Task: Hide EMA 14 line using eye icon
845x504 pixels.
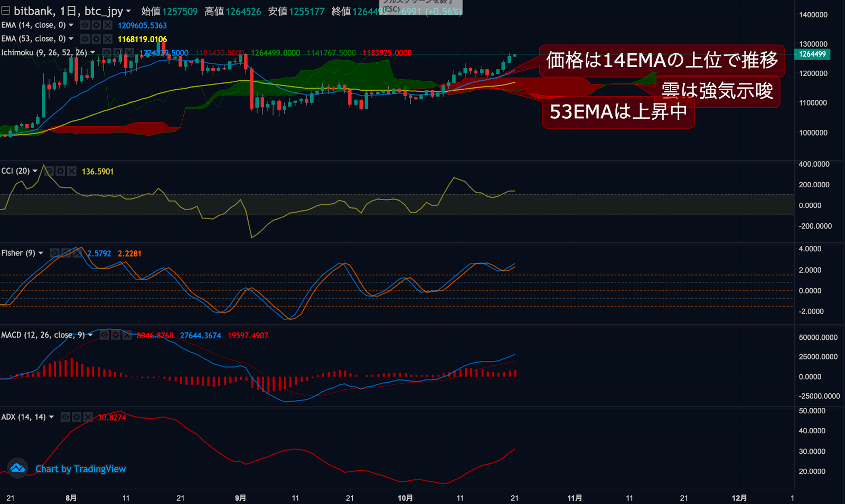Action: (x=84, y=25)
